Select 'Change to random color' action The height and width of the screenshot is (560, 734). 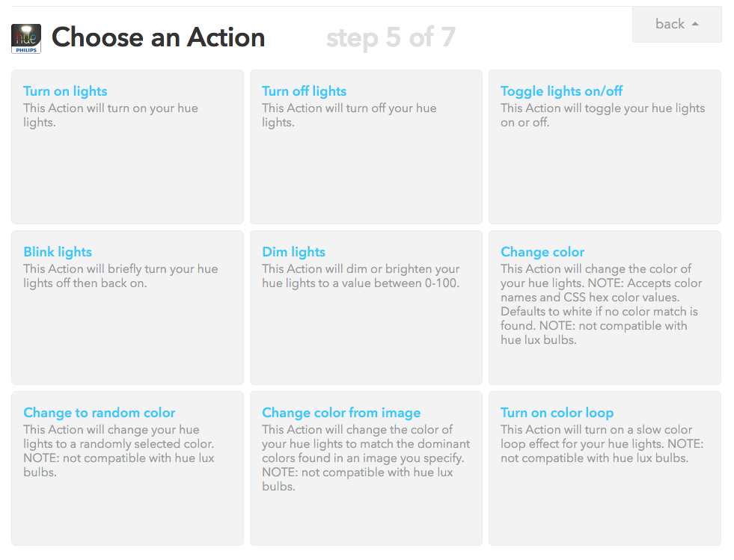[x=100, y=413]
